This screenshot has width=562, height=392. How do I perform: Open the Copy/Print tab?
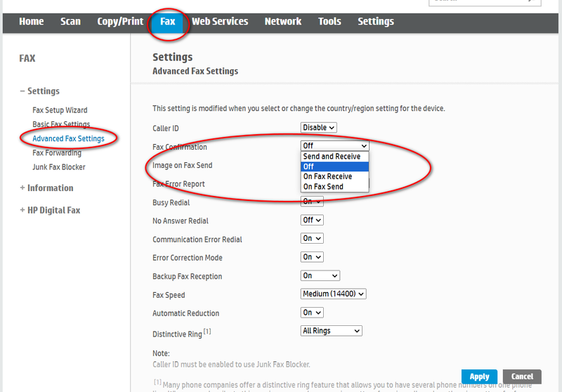click(x=120, y=22)
